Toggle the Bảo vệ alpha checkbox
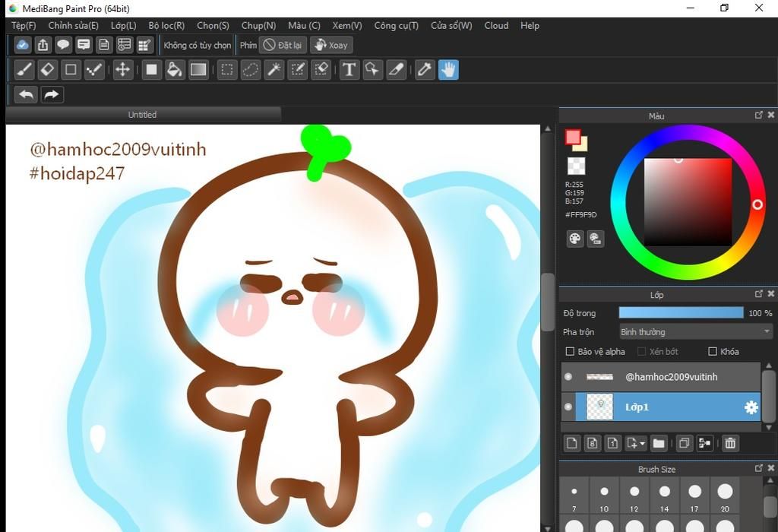 570,351
